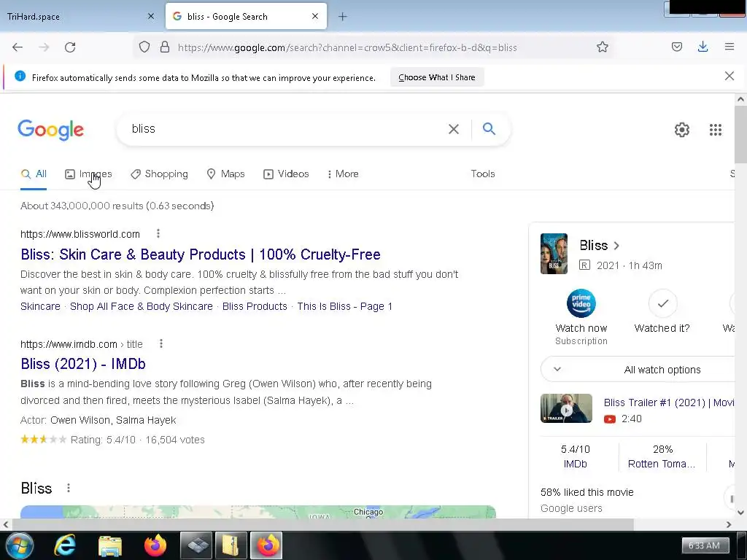Focus the Google search input field
747x560 pixels.
pos(286,129)
